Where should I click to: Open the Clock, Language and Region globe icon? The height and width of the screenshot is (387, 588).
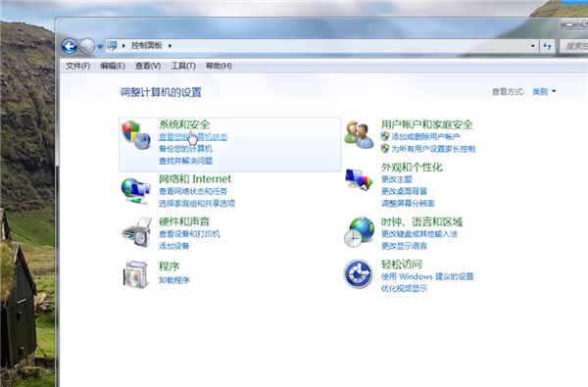pos(360,232)
